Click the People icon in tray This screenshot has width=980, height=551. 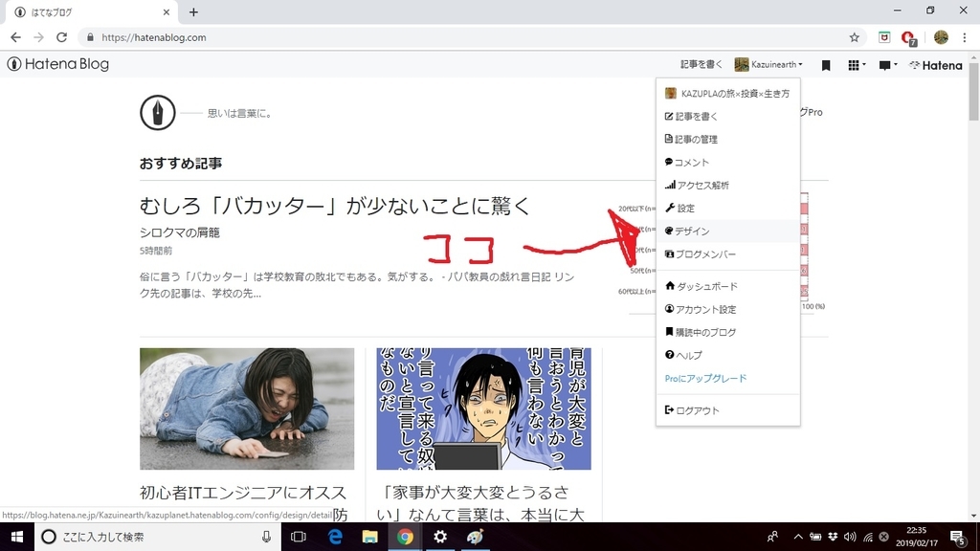pos(772,537)
